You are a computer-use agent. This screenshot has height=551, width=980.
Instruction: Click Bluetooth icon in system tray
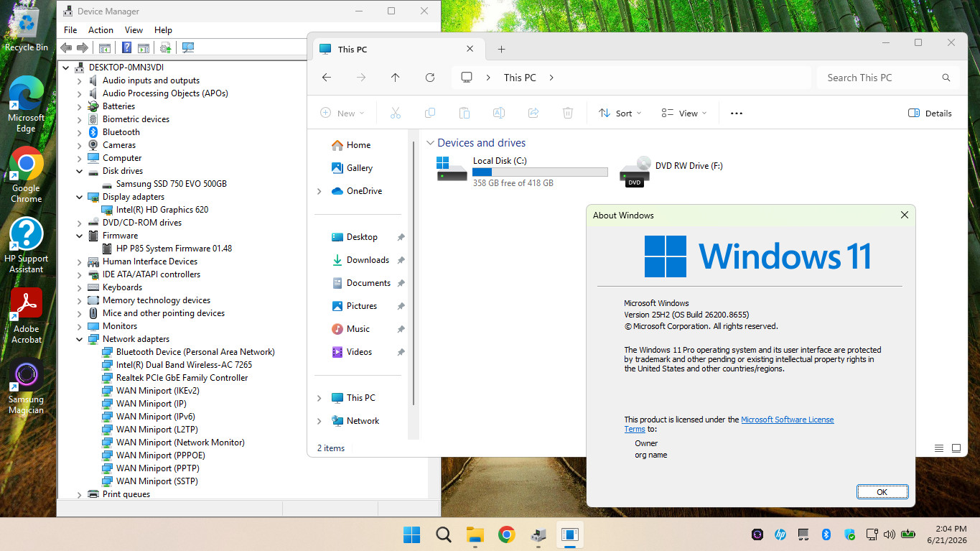[x=826, y=534]
